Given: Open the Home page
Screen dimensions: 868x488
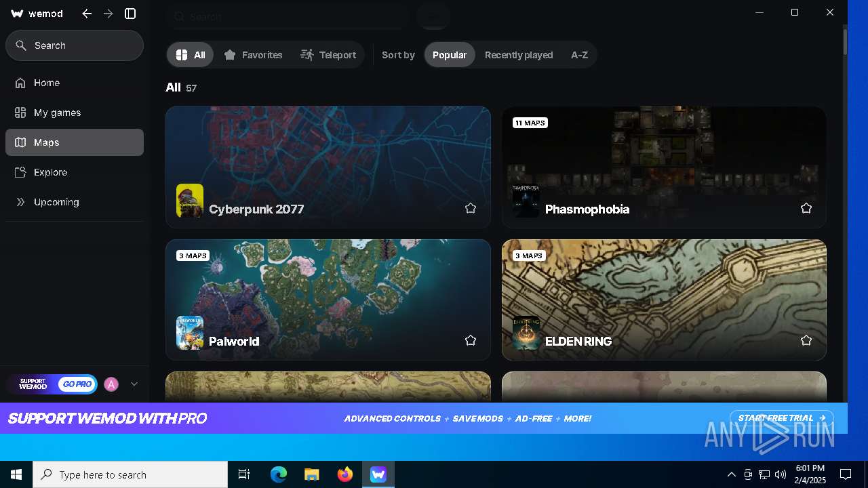Looking at the screenshot, I should (x=75, y=83).
